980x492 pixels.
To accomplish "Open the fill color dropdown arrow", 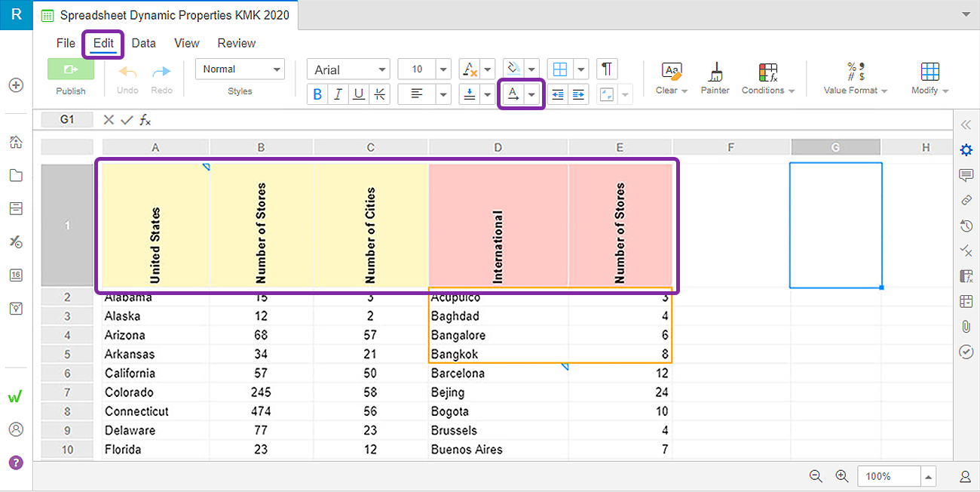I will coord(532,69).
